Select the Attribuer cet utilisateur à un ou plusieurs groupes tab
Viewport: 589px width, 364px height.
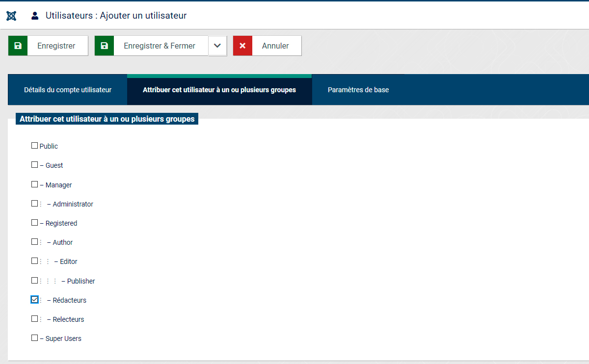(219, 90)
